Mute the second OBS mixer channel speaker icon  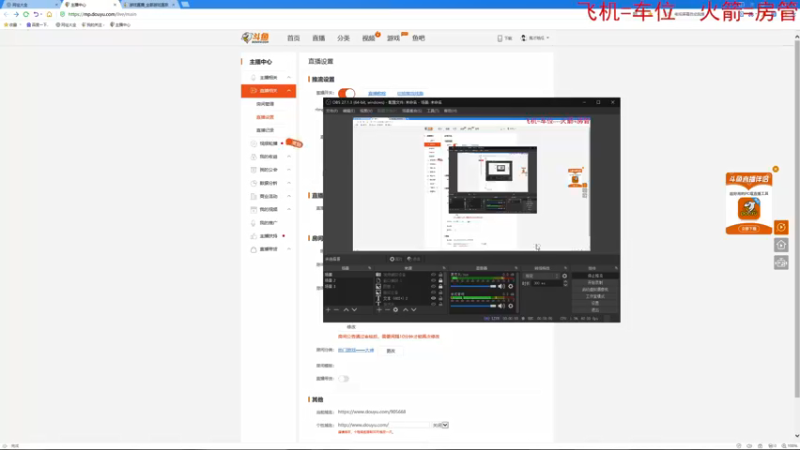tap(502, 306)
